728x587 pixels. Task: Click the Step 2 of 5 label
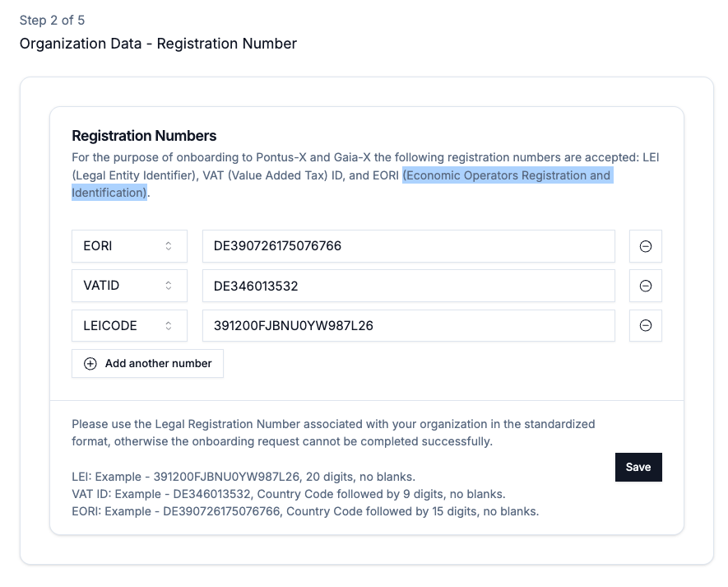click(52, 20)
